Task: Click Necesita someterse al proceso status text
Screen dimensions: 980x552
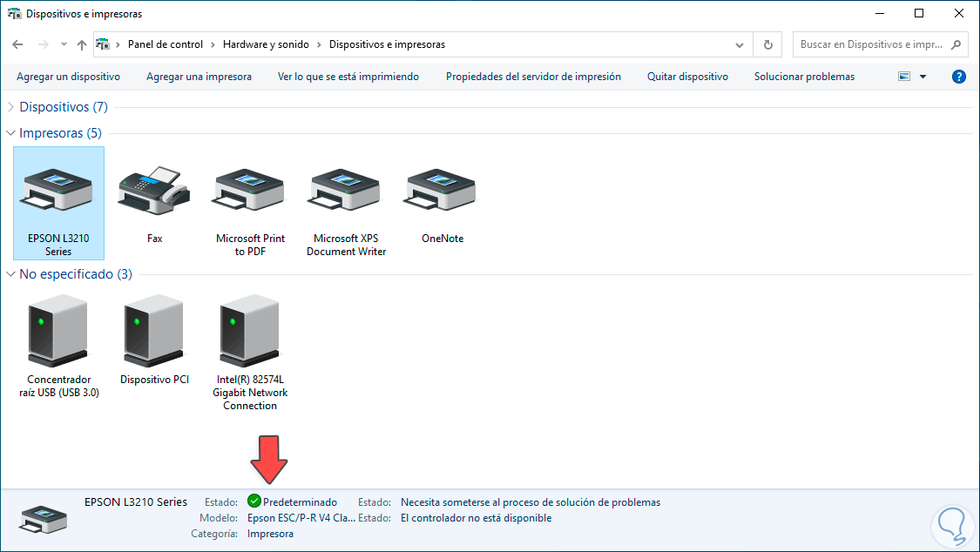Action: [x=531, y=502]
